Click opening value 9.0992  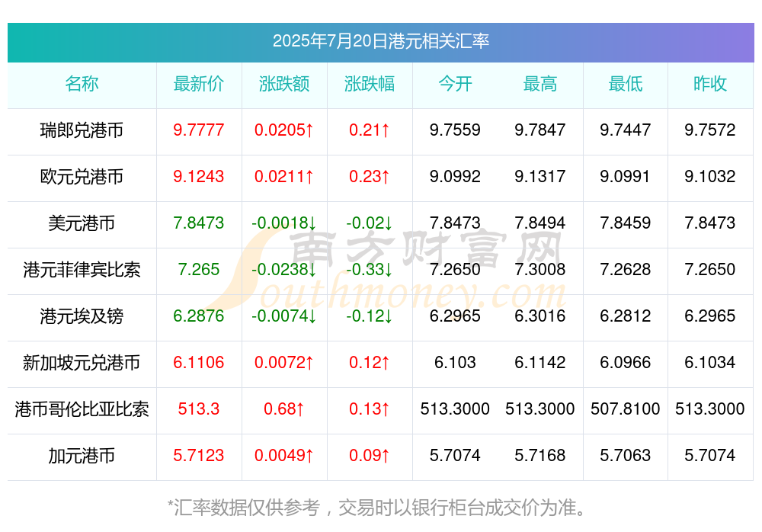tap(455, 177)
